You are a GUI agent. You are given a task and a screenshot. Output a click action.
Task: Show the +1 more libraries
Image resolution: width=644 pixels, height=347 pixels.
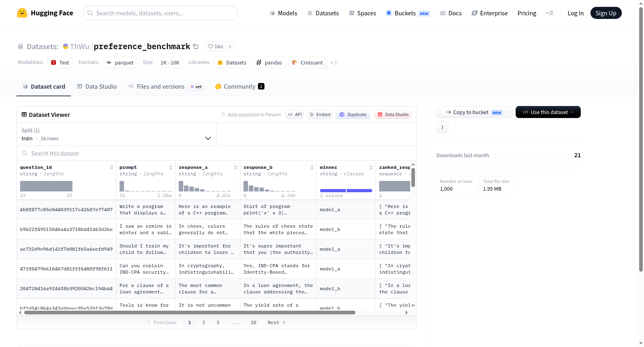coord(334,62)
